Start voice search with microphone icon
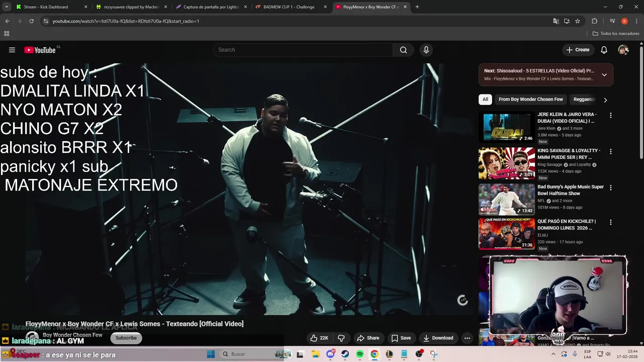 pos(426,50)
